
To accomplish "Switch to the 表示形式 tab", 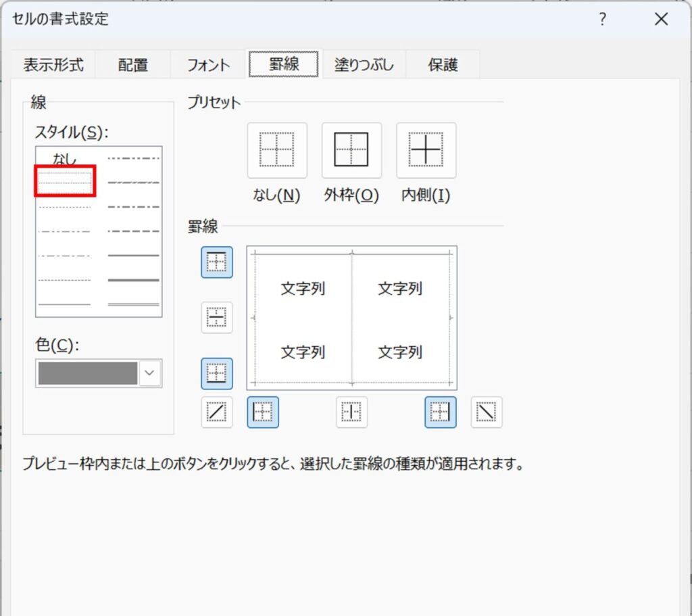I will pos(53,65).
